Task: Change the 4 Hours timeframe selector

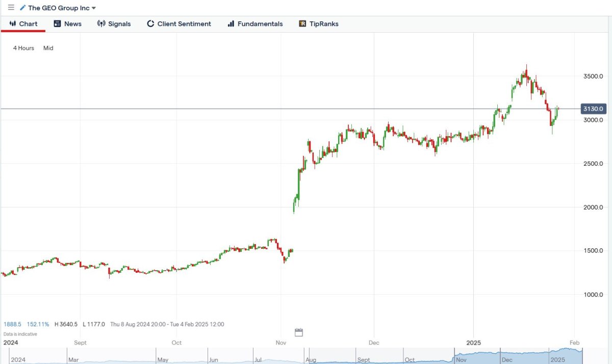Action: (x=23, y=48)
